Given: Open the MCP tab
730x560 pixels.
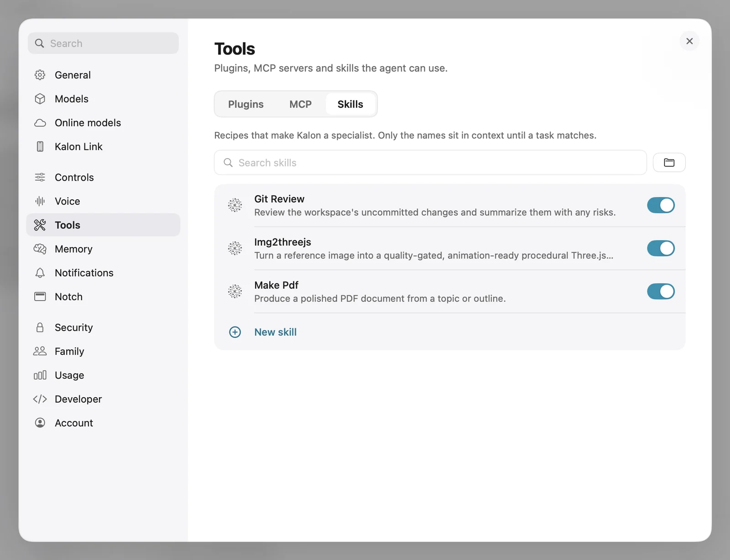Looking at the screenshot, I should [301, 104].
